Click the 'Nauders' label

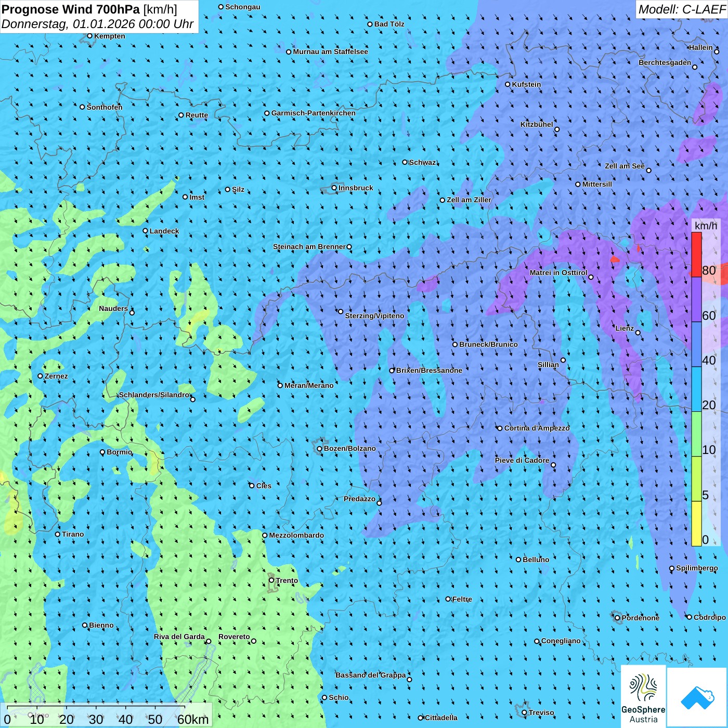tap(113, 308)
